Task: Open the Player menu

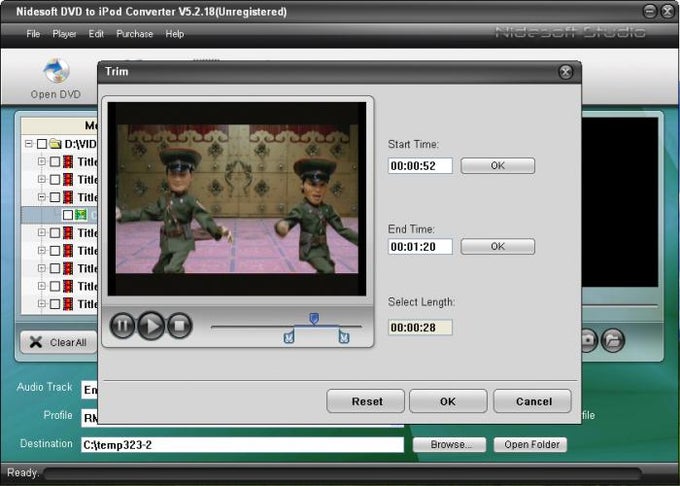Action: [64, 34]
